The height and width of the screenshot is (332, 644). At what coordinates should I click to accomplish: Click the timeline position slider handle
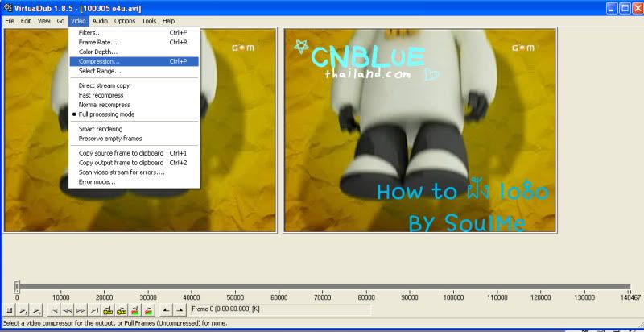click(17, 286)
